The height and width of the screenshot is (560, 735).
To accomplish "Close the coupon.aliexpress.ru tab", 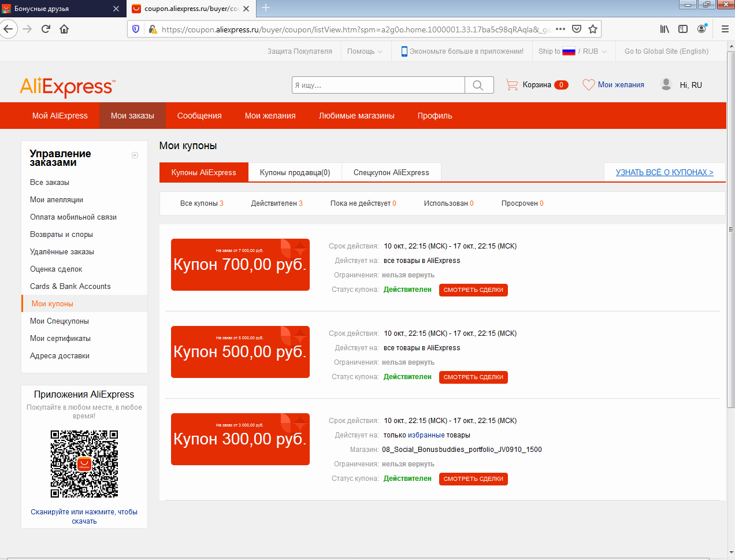I will point(246,9).
